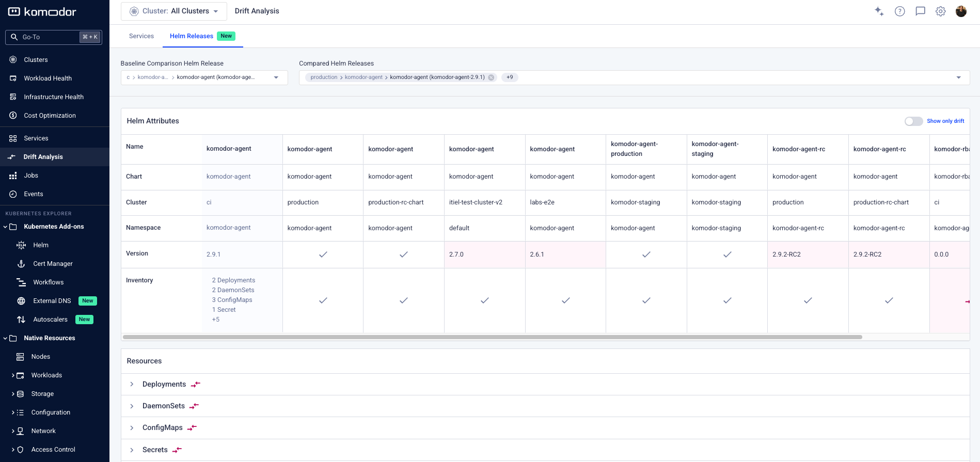Click the 0.0.0 version cell
Viewport: 980px width, 462px height.
click(x=950, y=254)
